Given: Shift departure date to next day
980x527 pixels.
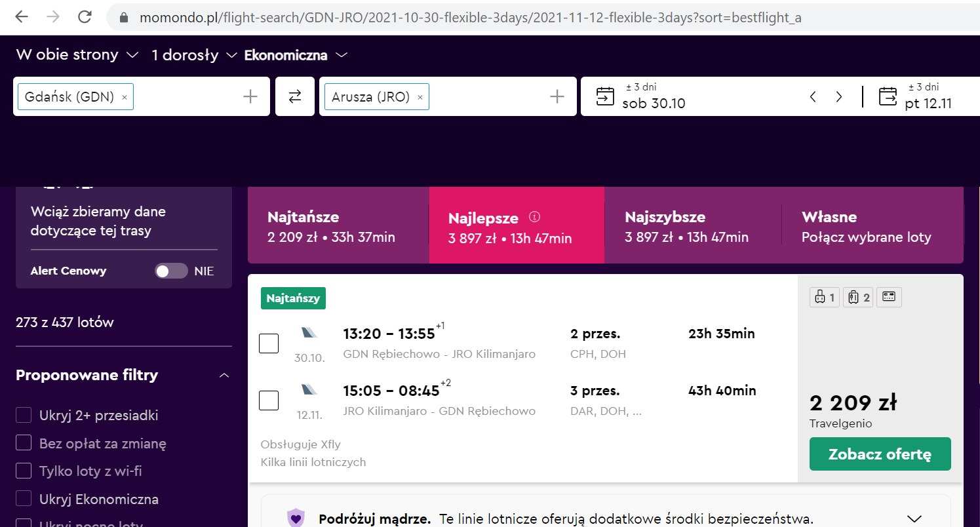Looking at the screenshot, I should [x=839, y=97].
